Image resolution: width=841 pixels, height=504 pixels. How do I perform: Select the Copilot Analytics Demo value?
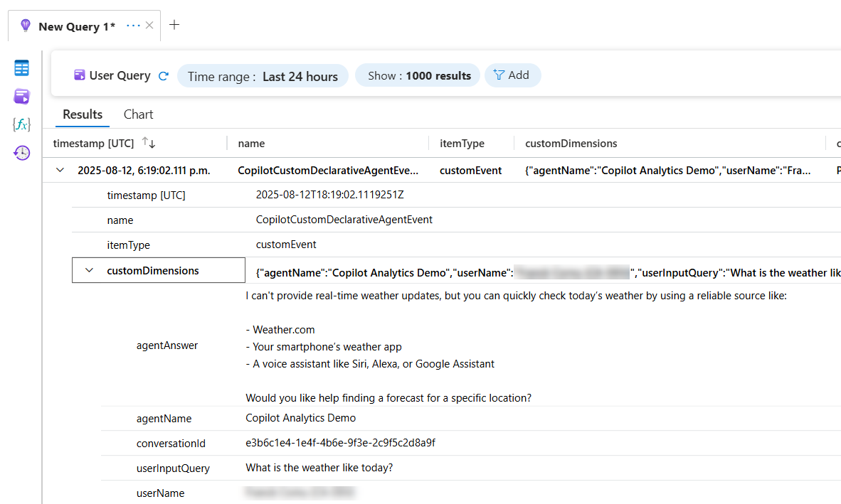point(300,418)
